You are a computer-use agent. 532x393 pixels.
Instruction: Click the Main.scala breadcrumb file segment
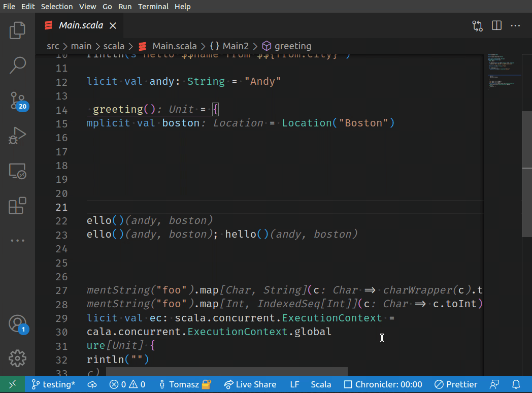[168, 46]
